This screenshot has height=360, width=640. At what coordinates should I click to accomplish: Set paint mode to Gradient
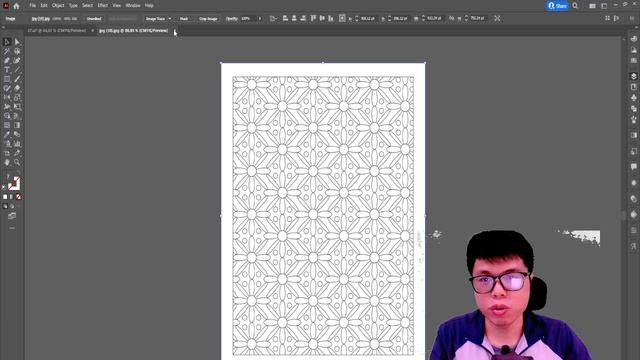(x=11, y=197)
